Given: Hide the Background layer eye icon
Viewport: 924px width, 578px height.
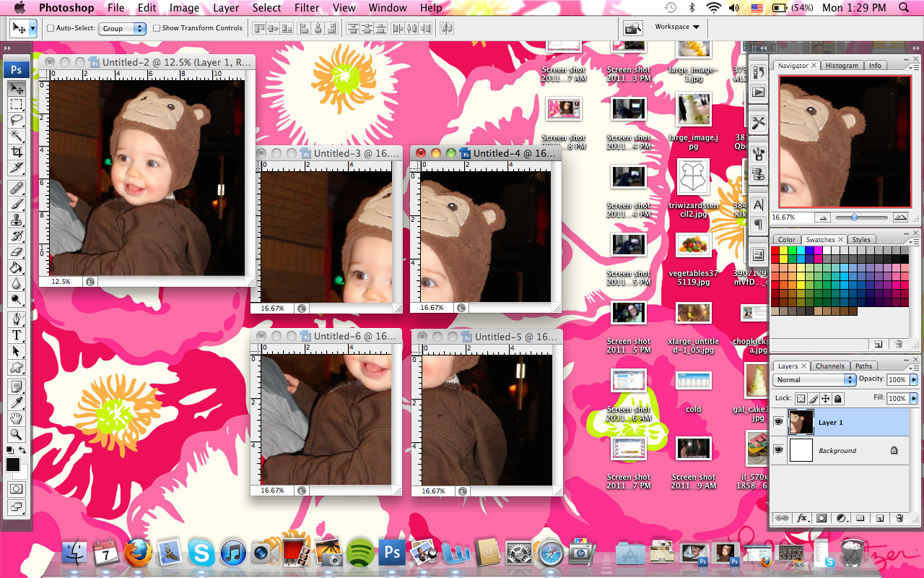Looking at the screenshot, I should [778, 450].
